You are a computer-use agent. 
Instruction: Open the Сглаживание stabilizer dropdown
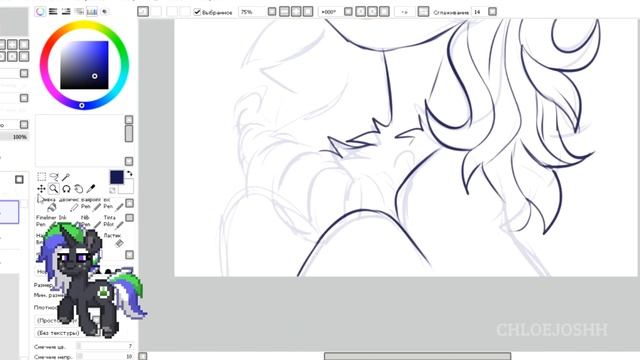coord(493,12)
